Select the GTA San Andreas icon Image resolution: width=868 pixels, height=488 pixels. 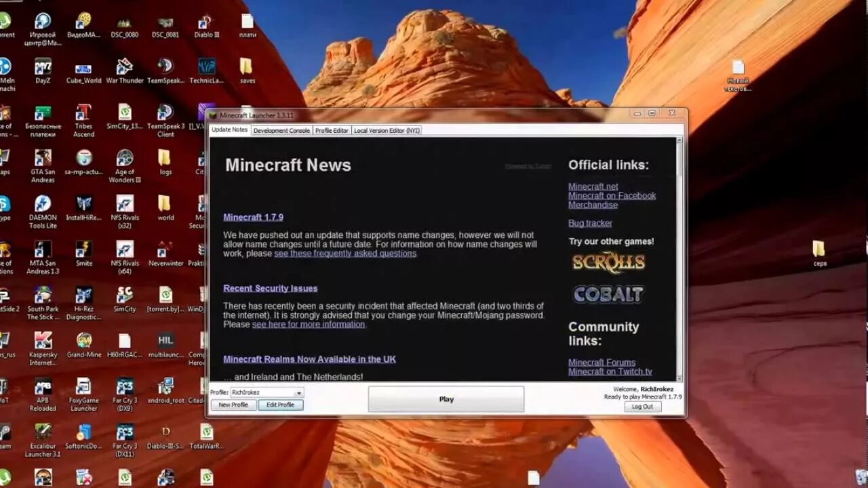click(43, 166)
